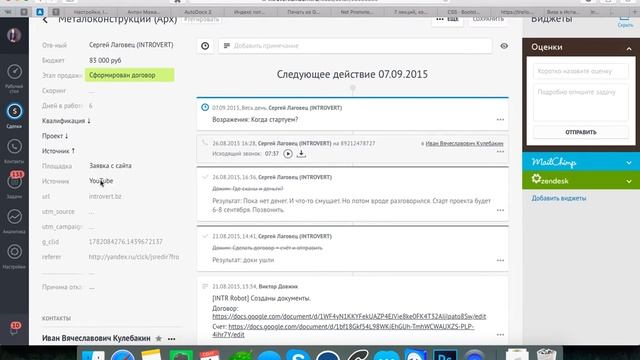
Task: Open contact options next to Кулебакин name
Action: [171, 339]
